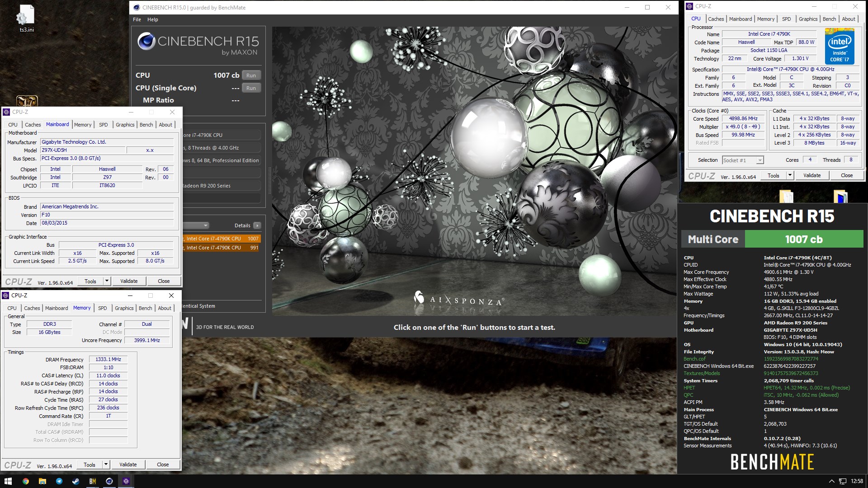This screenshot has width=868, height=488.
Task: Open SPD tab in Memory CPU-Z window
Action: click(x=103, y=308)
